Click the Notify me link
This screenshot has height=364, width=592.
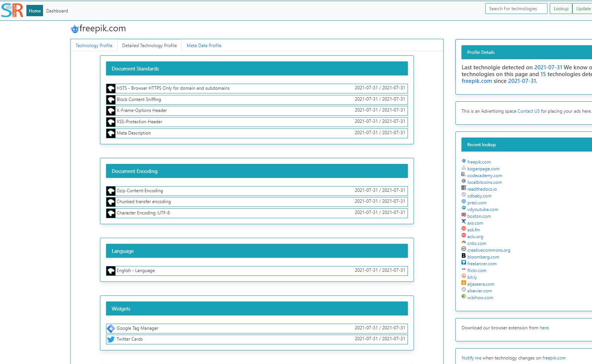[471, 358]
